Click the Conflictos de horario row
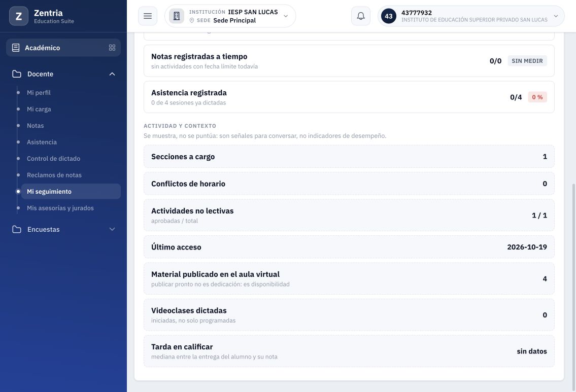 [349, 184]
